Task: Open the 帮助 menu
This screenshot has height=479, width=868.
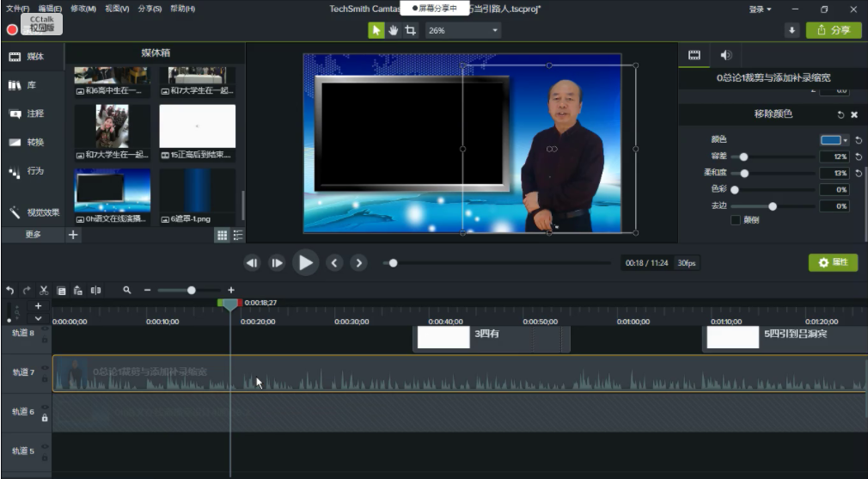Action: pos(183,9)
